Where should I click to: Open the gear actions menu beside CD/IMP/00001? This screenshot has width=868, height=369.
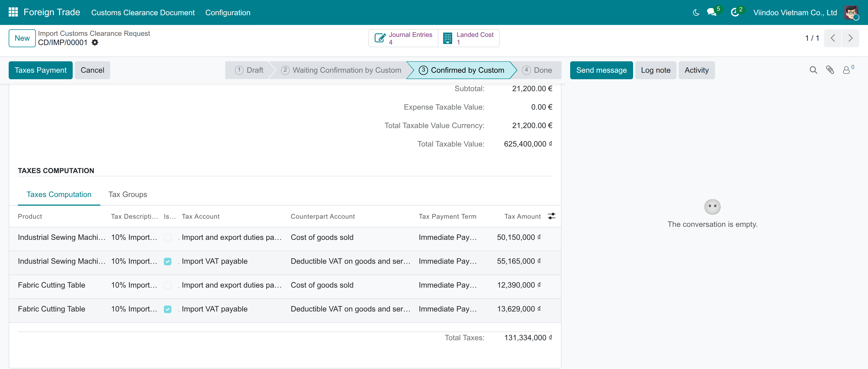pos(95,42)
